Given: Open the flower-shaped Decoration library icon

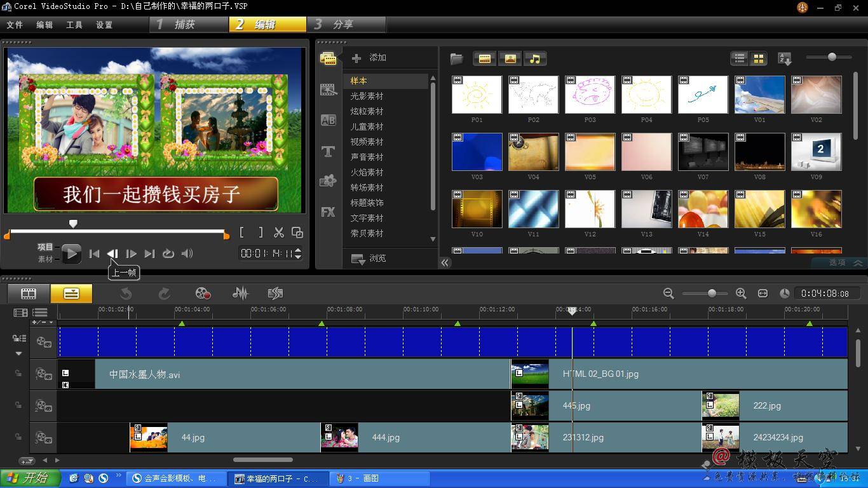Looking at the screenshot, I should [328, 181].
